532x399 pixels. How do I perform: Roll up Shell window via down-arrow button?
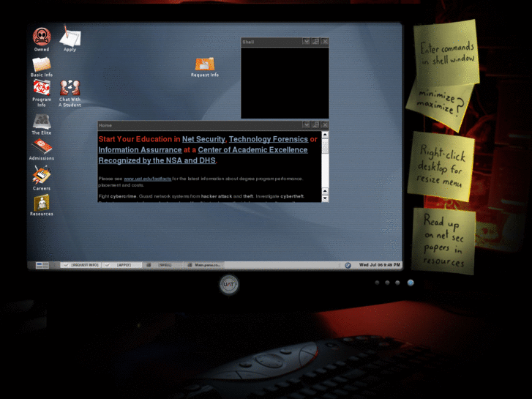(x=307, y=42)
